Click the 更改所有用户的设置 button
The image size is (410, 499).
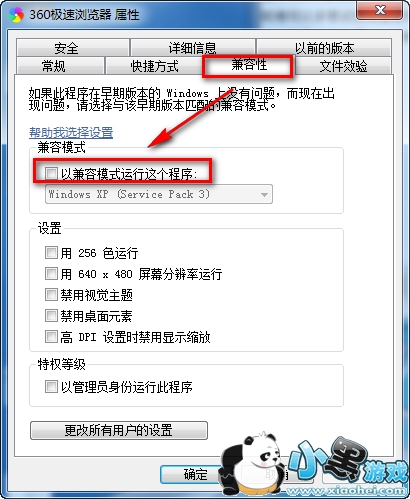[119, 430]
